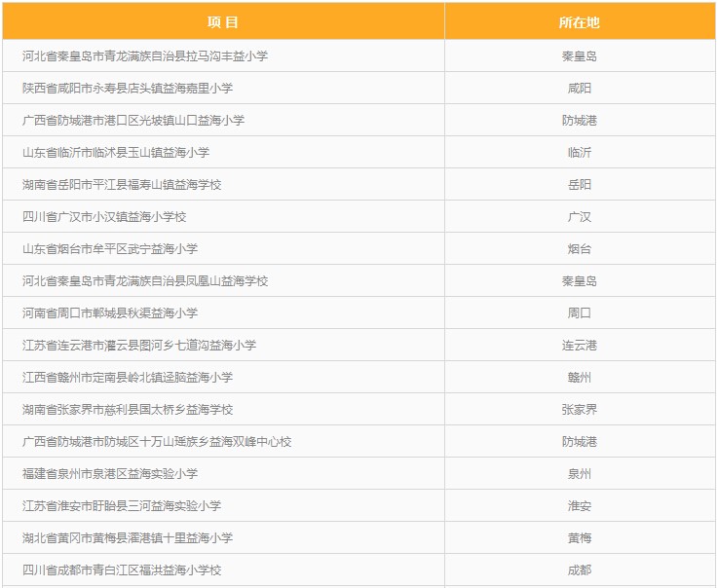The height and width of the screenshot is (588, 718).
Task: Click 秦皇岛 location in 凤凰山益海学校 row
Action: (580, 280)
